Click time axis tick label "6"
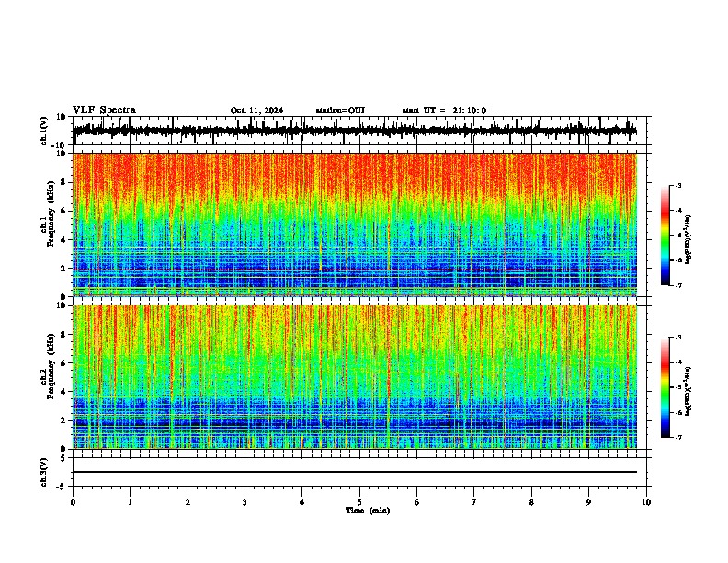Screen dimensions: 728x563 (417, 502)
